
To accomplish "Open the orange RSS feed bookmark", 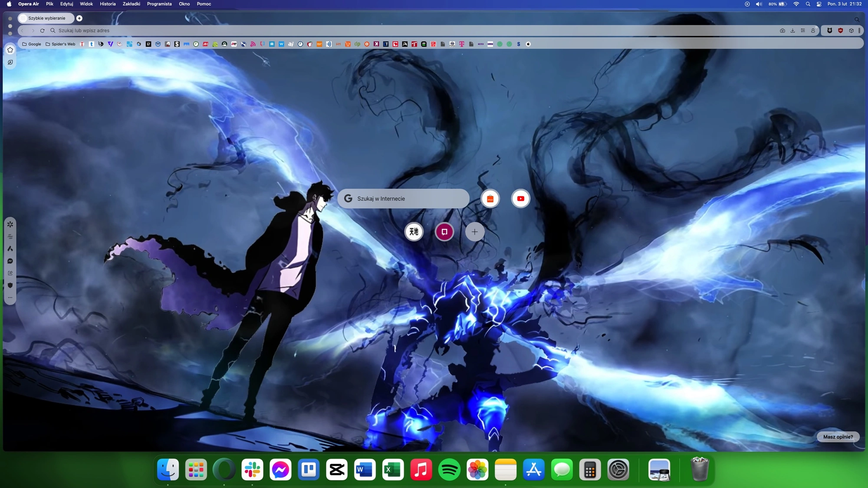I will 253,44.
